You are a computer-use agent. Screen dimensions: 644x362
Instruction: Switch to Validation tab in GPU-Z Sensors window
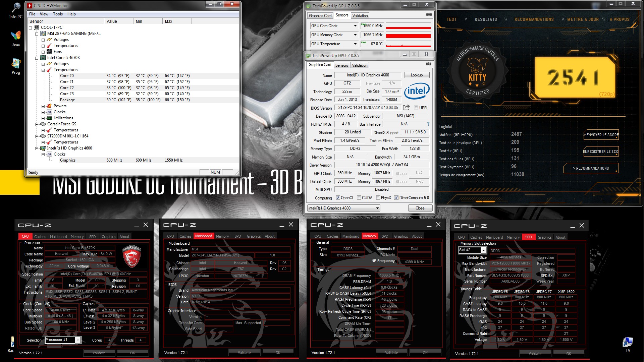(360, 16)
